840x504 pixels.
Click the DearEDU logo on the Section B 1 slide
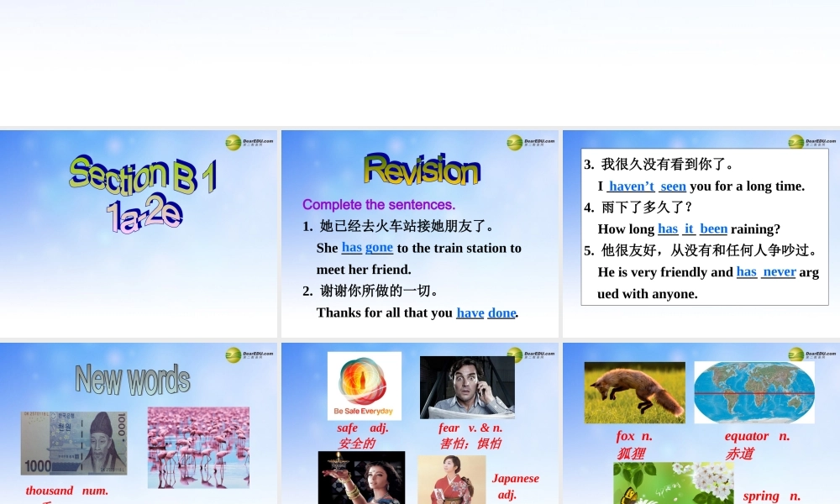click(249, 143)
